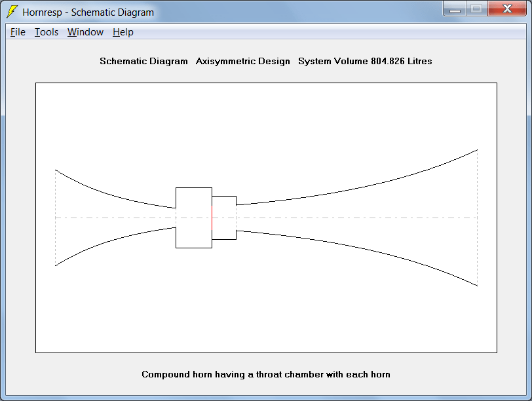Open the Help menu
Viewport: 532px width, 401px height.
point(123,32)
